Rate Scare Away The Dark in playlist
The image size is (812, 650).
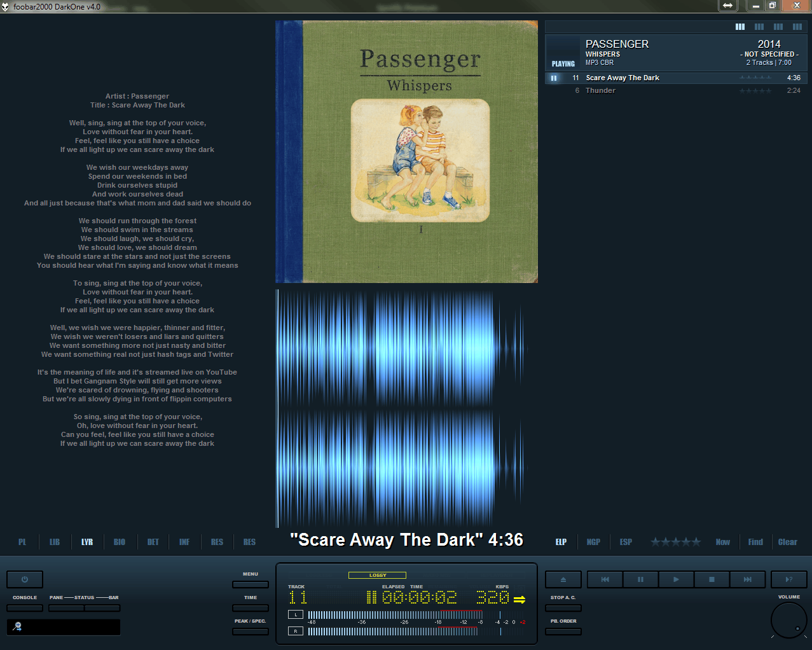(755, 78)
